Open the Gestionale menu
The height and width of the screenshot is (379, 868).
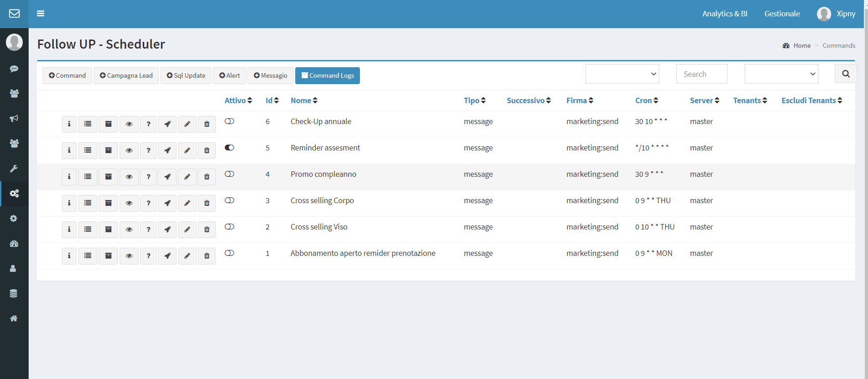coord(782,14)
